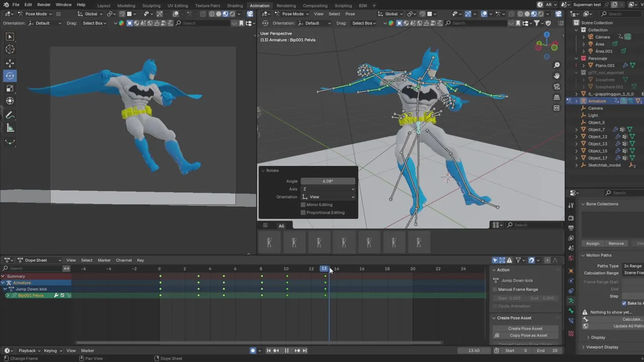Screen dimensions: 644x362
Task: Select the Sketchfab_model outliner item
Action: [x=604, y=165]
